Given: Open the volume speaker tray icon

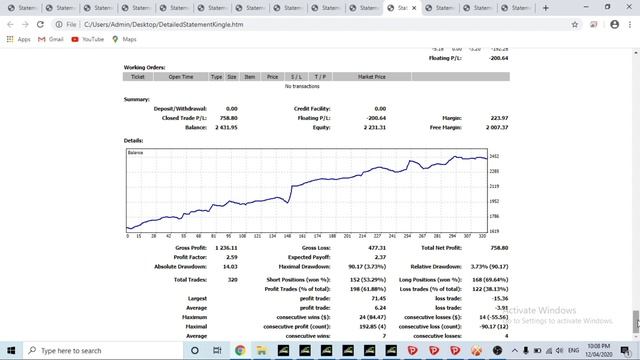Looking at the screenshot, I should (560, 351).
